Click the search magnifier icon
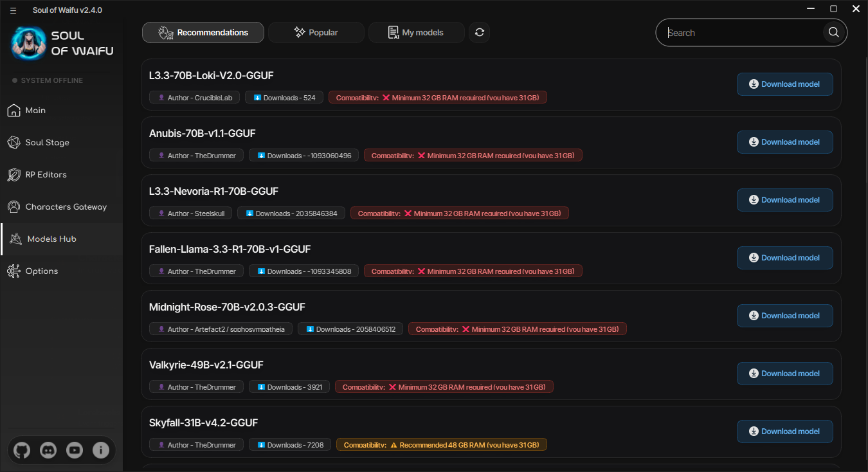 point(834,33)
